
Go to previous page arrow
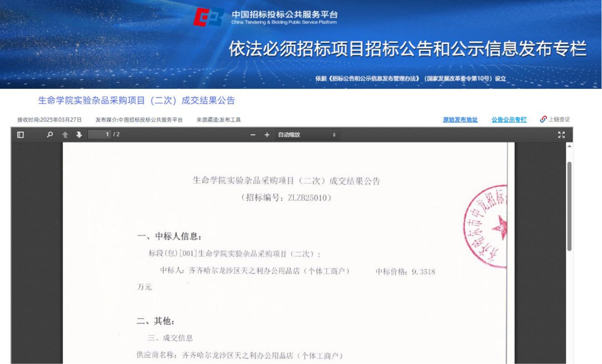pos(65,135)
